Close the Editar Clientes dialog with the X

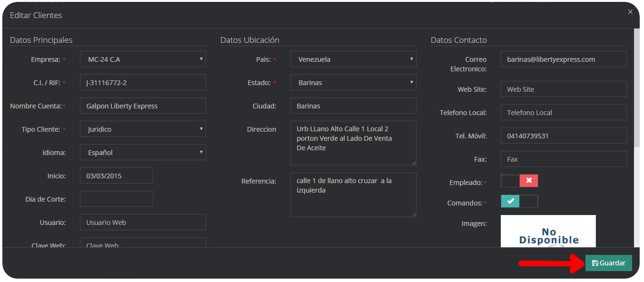(x=630, y=11)
